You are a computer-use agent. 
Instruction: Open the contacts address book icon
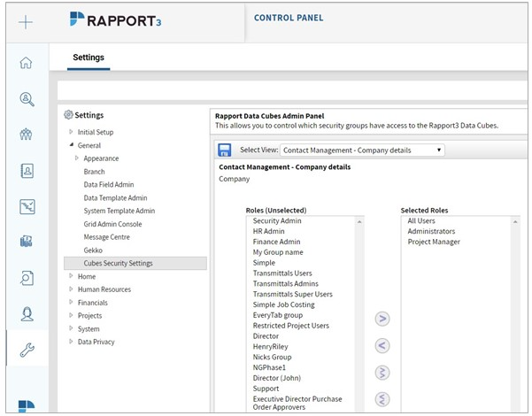tap(27, 171)
